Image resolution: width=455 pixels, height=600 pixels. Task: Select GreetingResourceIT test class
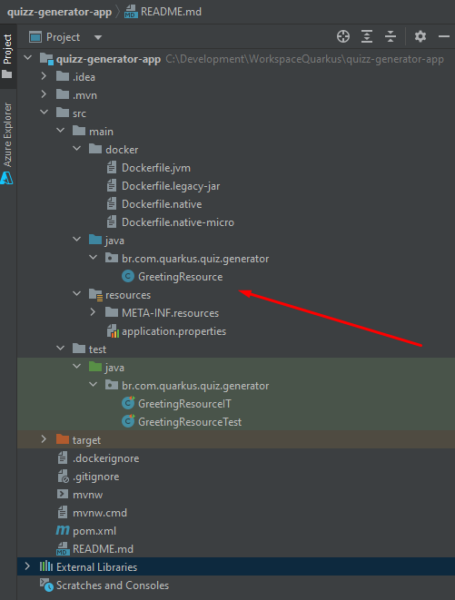coord(184,404)
